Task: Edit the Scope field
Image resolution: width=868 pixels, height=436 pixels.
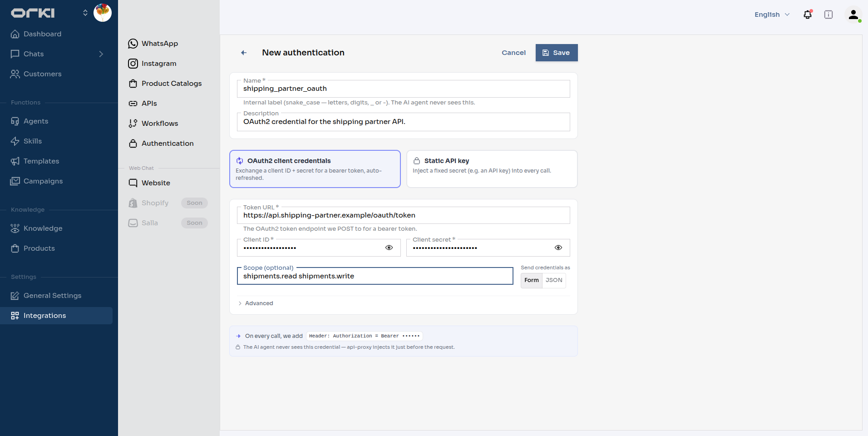Action: 375,276
